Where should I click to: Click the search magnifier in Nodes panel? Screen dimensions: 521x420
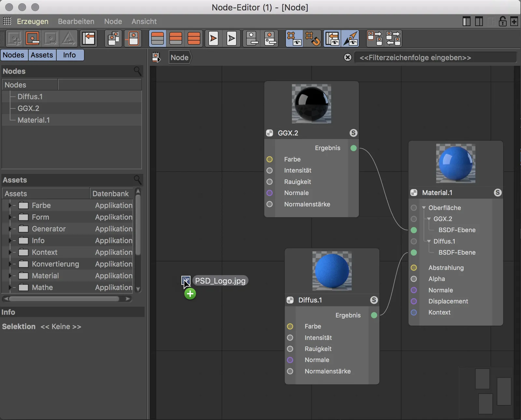[138, 71]
